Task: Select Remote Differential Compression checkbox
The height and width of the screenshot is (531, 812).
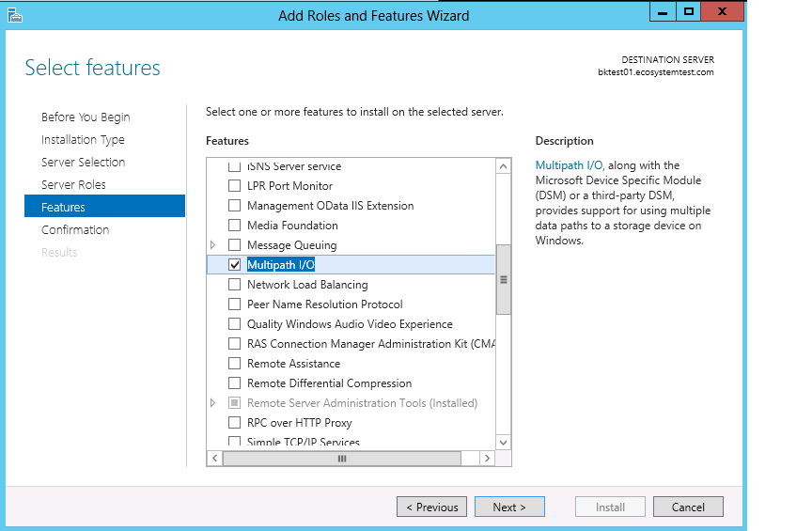Action: (x=235, y=383)
